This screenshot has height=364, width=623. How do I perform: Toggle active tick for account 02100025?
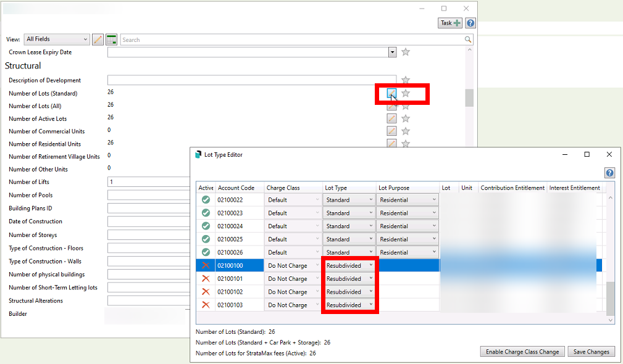206,239
